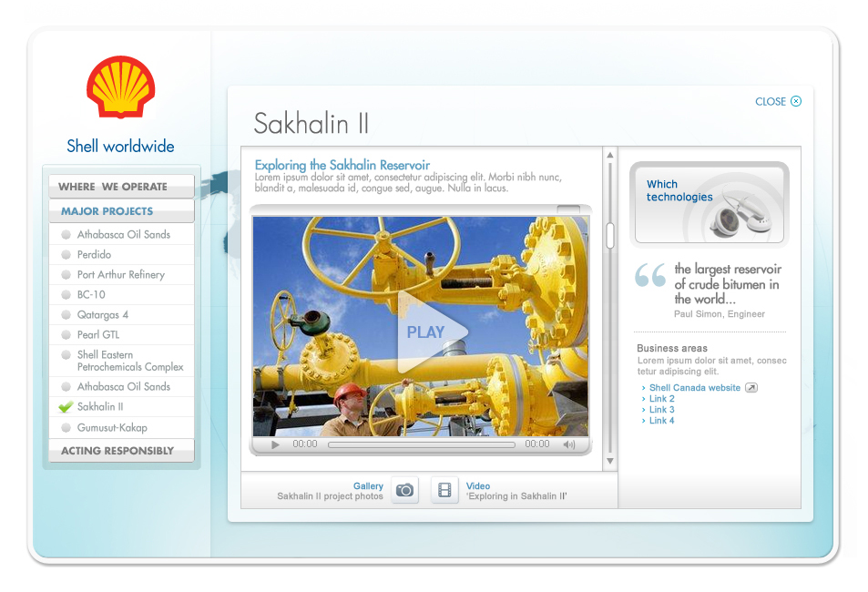This screenshot has height=592, width=868.
Task: Expand the Acting Responsibly section
Action: coord(121,451)
